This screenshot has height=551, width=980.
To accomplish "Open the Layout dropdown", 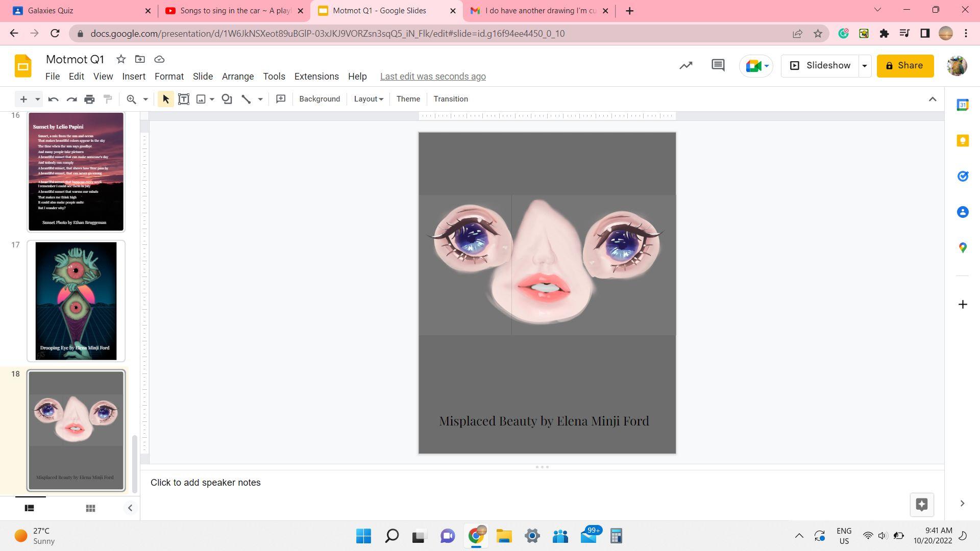I will click(x=368, y=99).
